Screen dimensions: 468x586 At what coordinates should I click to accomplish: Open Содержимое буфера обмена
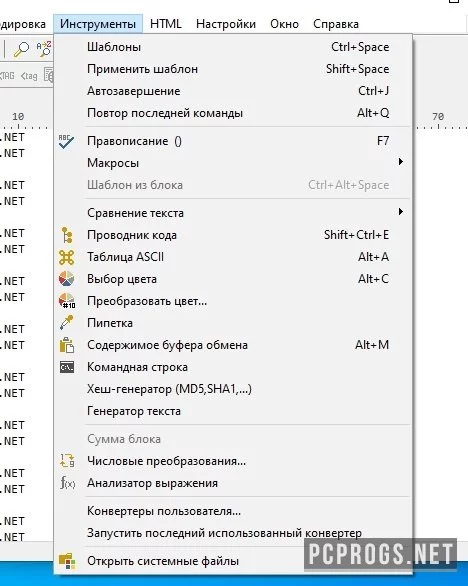point(234,345)
